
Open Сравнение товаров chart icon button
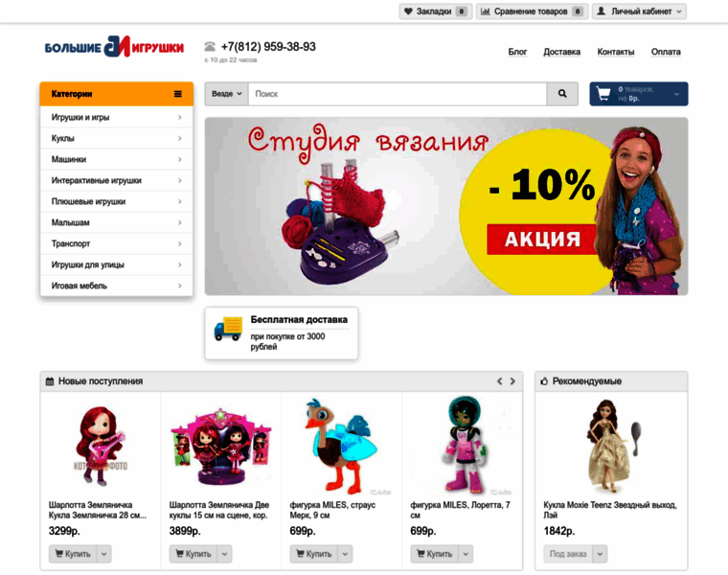[x=532, y=11]
